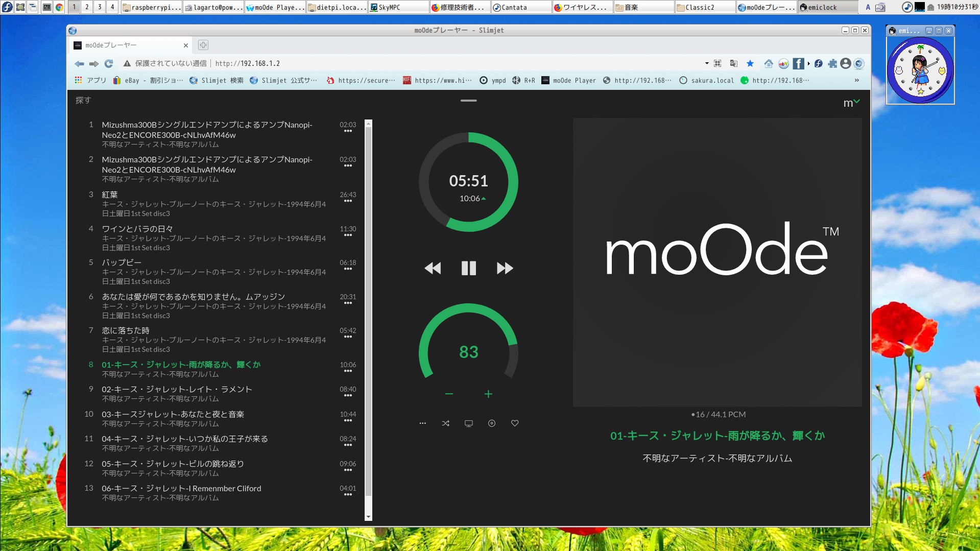Viewport: 980px width, 551px height.
Task: Toggle the circular repeat/single icon
Action: click(x=492, y=423)
